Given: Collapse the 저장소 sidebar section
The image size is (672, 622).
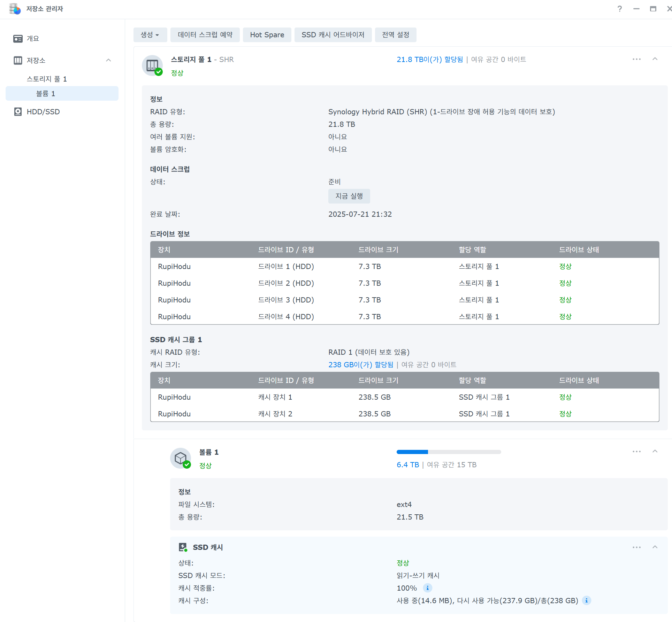Looking at the screenshot, I should click(108, 60).
